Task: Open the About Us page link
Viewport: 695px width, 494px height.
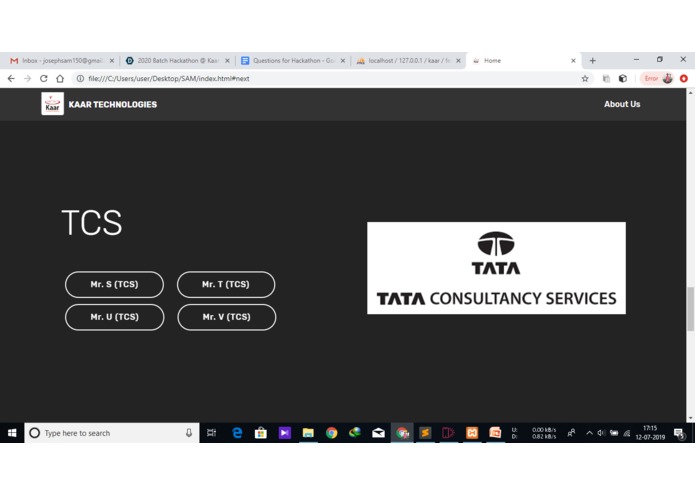Action: pos(622,104)
